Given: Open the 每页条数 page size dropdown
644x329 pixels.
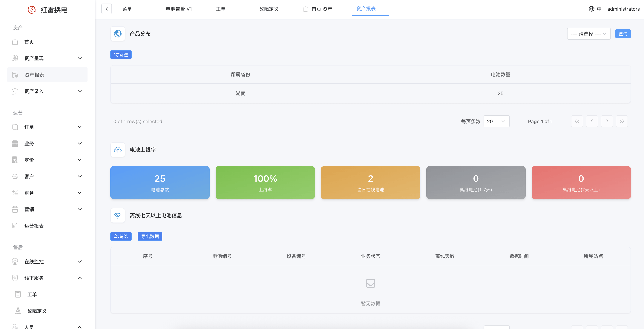Looking at the screenshot, I should pos(496,121).
